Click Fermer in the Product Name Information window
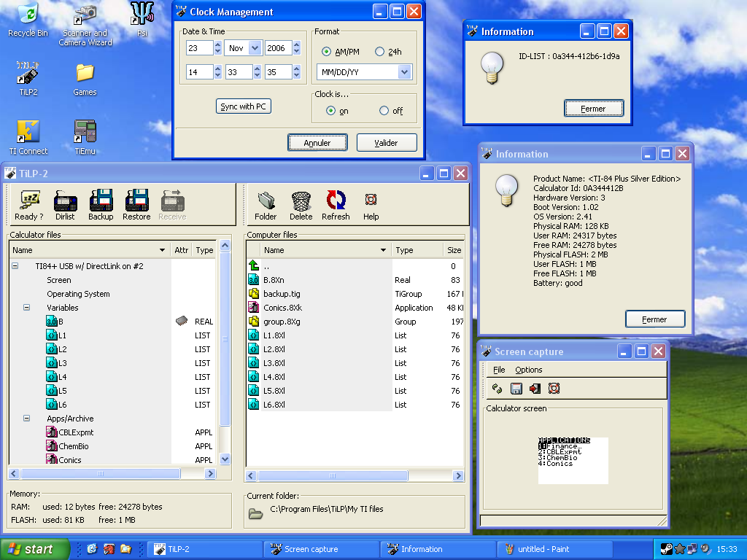The image size is (747, 560). click(x=655, y=319)
